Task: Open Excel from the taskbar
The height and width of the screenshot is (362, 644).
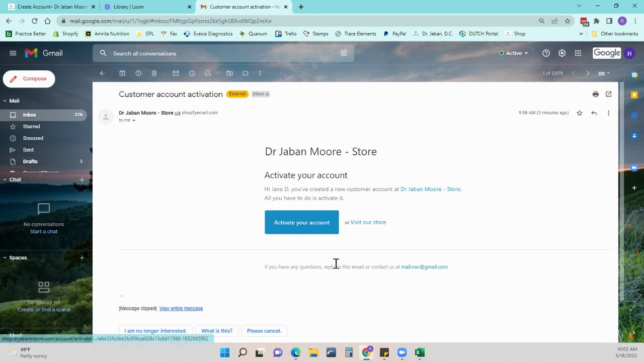Action: (x=420, y=353)
